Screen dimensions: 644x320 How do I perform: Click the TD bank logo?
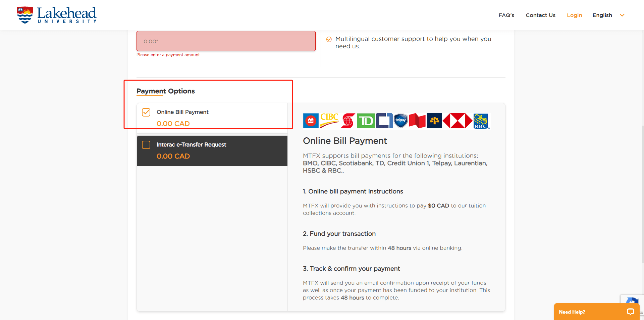coord(366,121)
